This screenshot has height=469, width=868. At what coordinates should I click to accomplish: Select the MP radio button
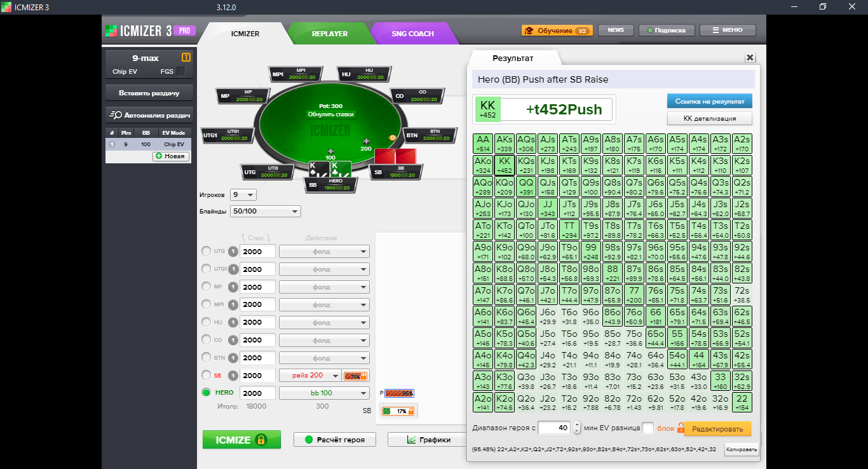[206, 287]
